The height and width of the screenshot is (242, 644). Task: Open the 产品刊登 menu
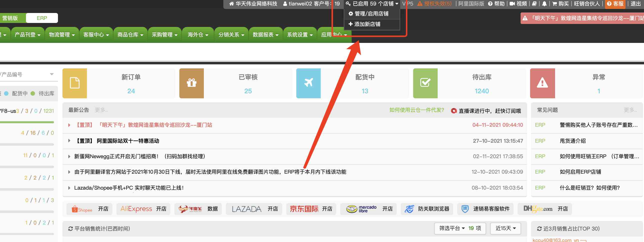coord(28,35)
